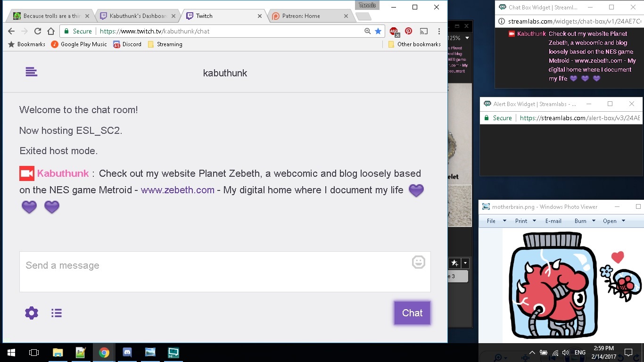Click the zoom magnifier in address bar
644x362 pixels.
pyautogui.click(x=367, y=31)
